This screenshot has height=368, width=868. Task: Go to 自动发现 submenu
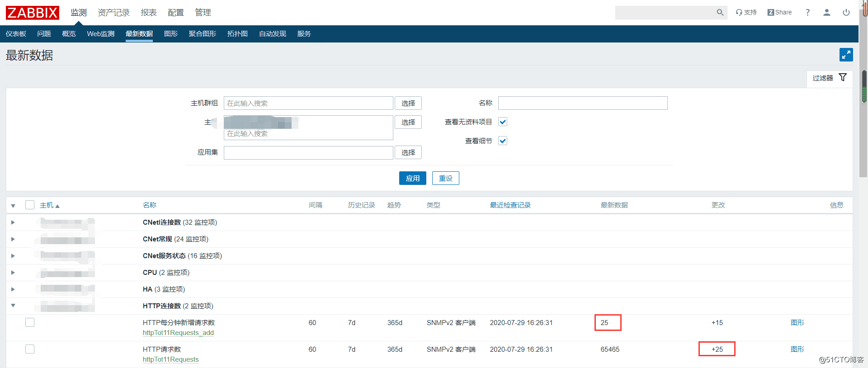[x=273, y=34]
